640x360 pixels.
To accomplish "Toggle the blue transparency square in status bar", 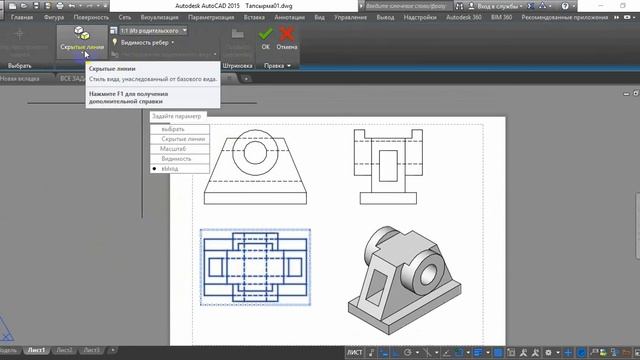I will pyautogui.click(x=498, y=352).
